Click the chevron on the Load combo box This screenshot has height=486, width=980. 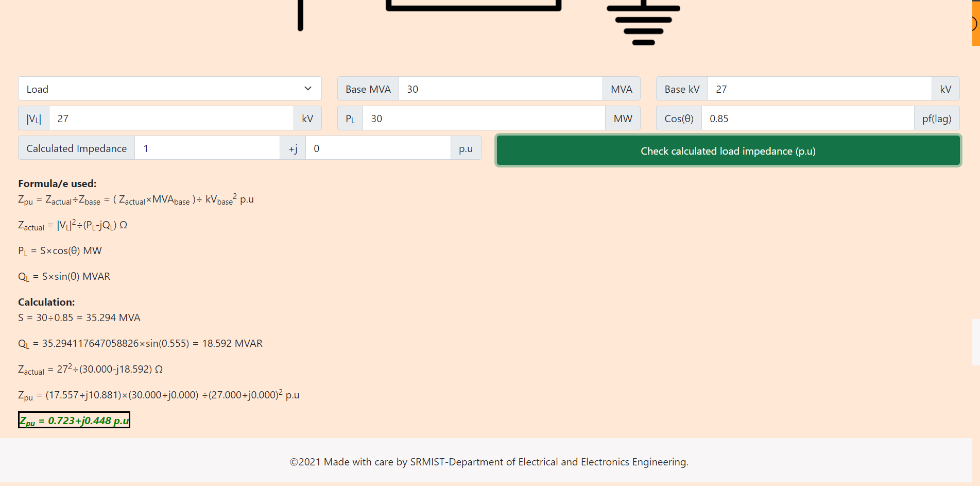click(x=308, y=88)
